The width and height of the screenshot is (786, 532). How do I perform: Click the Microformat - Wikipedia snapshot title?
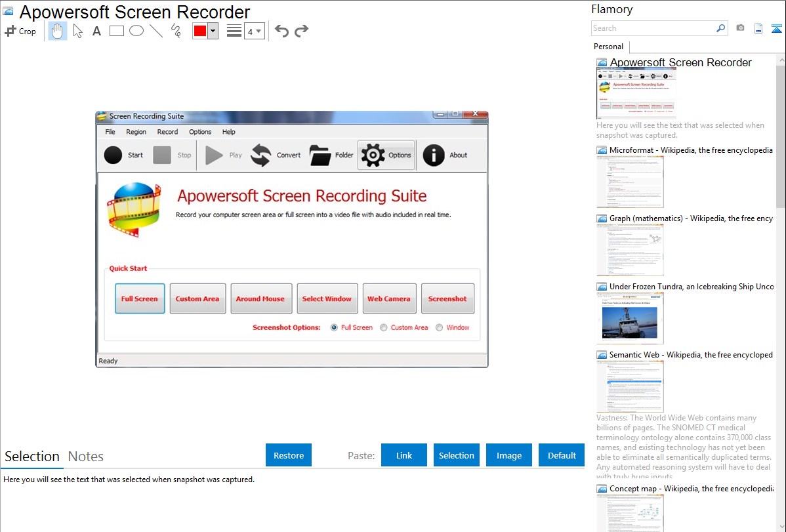pyautogui.click(x=691, y=150)
